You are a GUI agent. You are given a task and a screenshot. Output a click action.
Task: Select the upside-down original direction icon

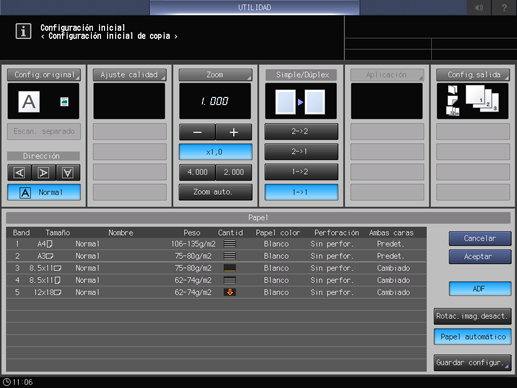point(68,172)
